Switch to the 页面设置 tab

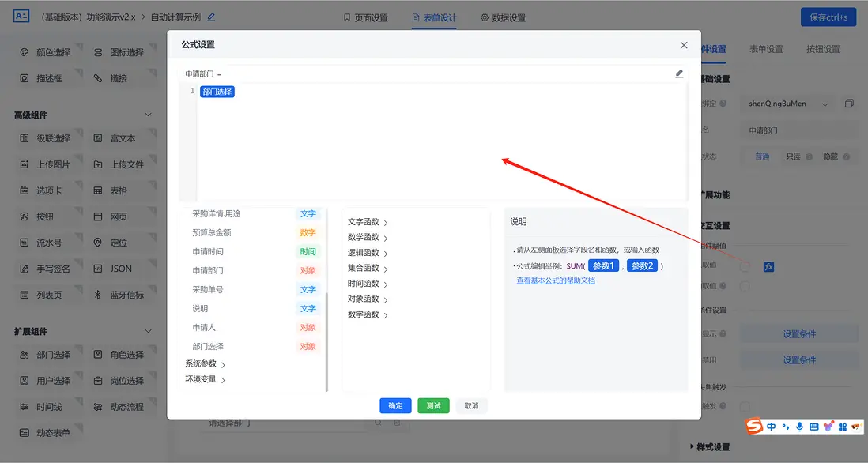pyautogui.click(x=365, y=17)
